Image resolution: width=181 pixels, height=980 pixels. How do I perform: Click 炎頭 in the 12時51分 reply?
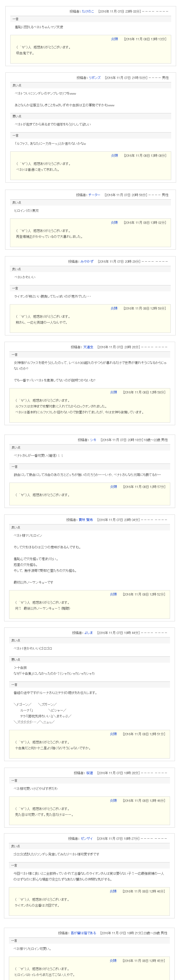113,734
